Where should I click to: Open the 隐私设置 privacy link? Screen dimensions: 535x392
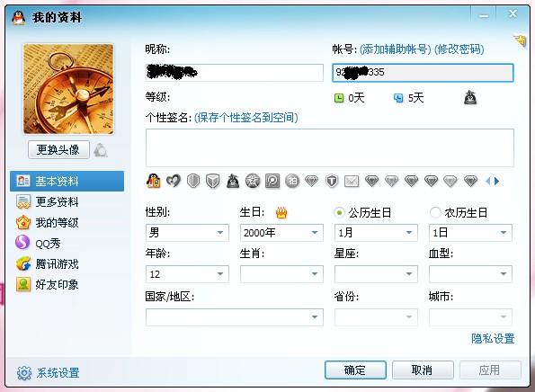coord(493,339)
